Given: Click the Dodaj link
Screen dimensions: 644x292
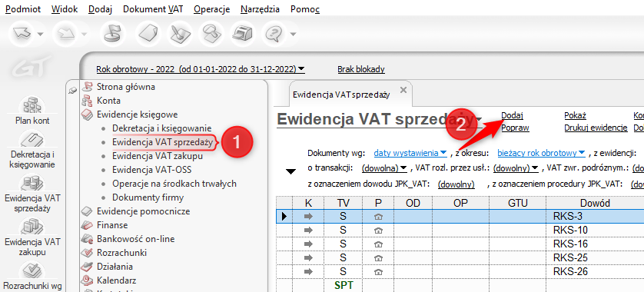Looking at the screenshot, I should click(512, 116).
